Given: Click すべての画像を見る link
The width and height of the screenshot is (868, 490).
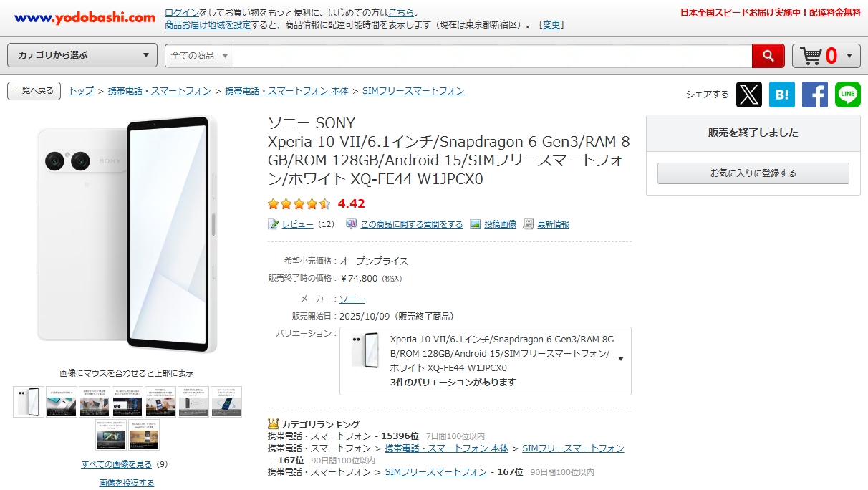Looking at the screenshot, I should (117, 464).
